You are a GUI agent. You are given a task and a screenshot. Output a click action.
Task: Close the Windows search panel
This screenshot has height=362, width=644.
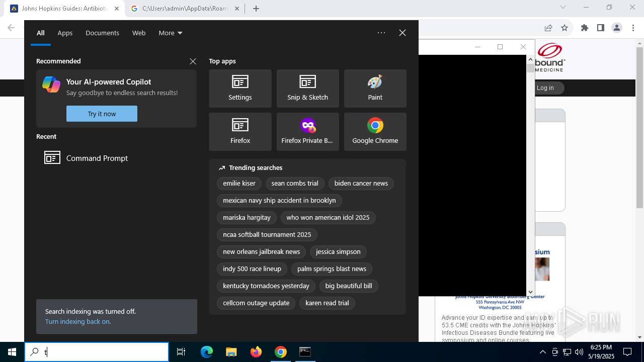(403, 33)
